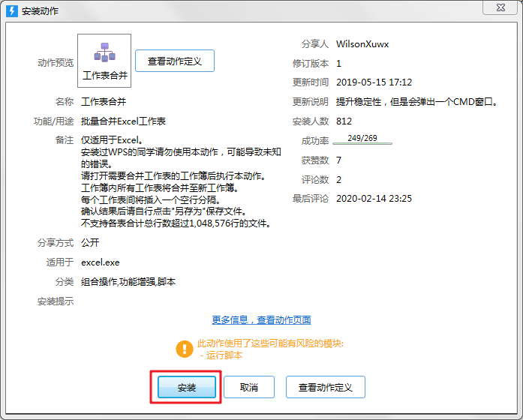Click last comment time 2020-02-14 23:25
The height and width of the screenshot is (420, 523).
(374, 199)
